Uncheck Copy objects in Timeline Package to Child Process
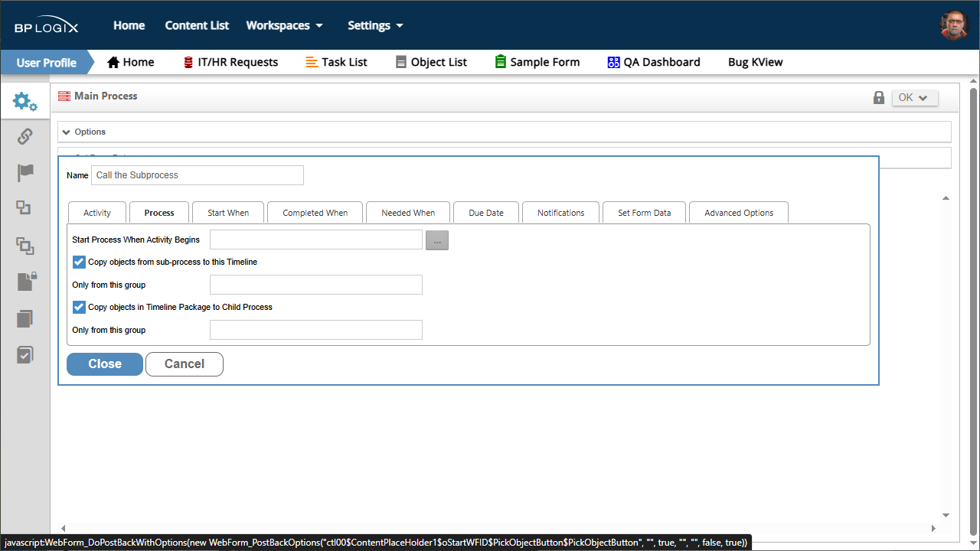Screen dimensions: 980x551 [79, 307]
